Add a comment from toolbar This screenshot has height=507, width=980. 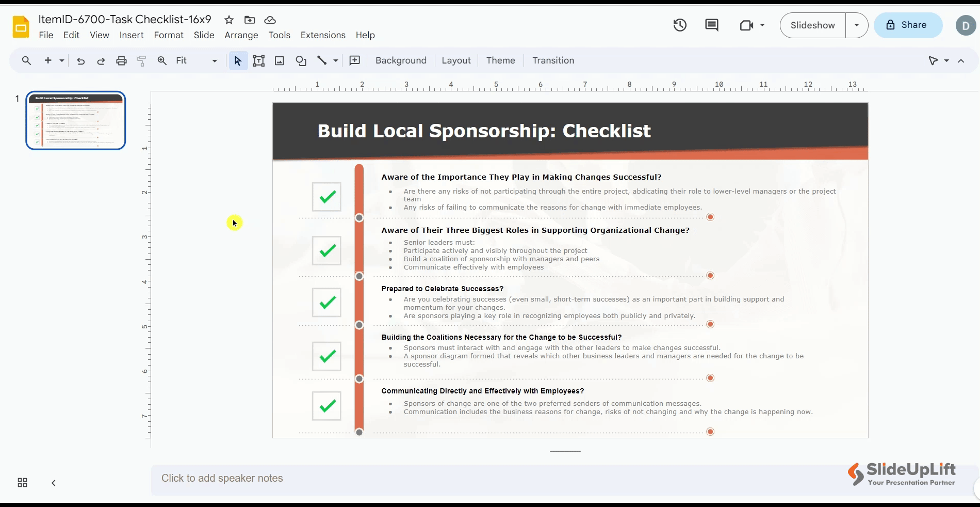pos(355,60)
